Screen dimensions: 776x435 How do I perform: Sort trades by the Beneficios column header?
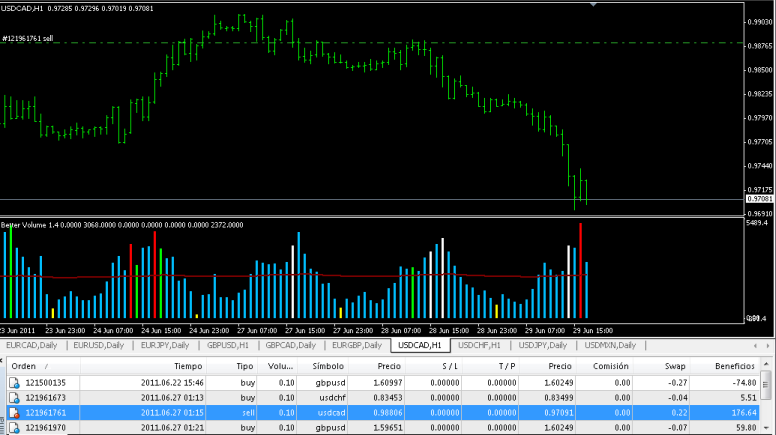[734, 366]
